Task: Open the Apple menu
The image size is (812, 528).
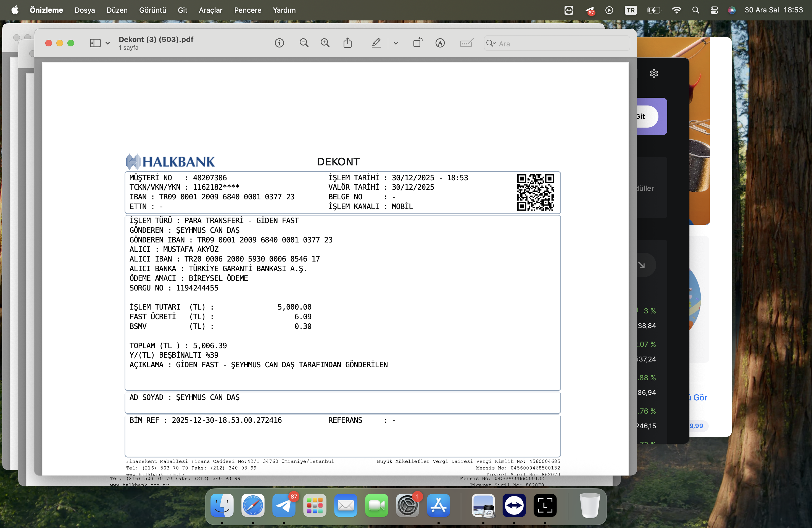Action: (x=15, y=10)
